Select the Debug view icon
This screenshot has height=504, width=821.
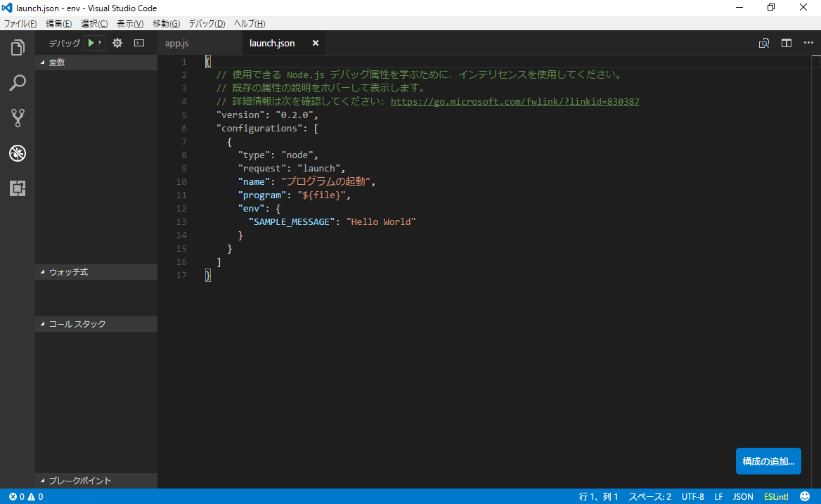coord(17,153)
